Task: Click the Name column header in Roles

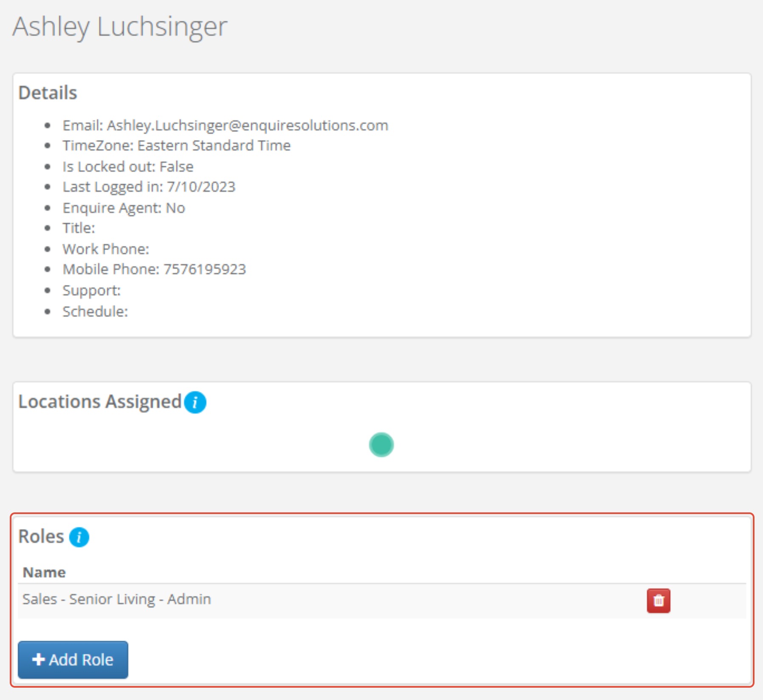Action: [x=44, y=572]
